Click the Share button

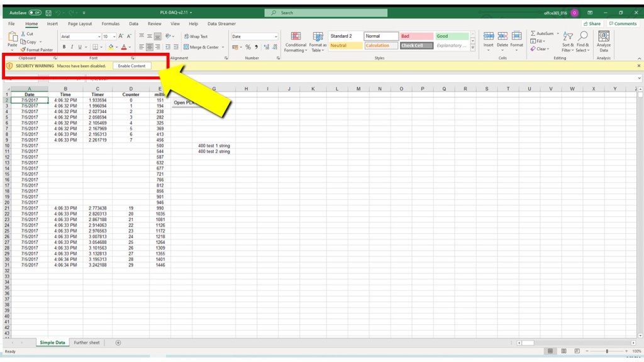(591, 24)
